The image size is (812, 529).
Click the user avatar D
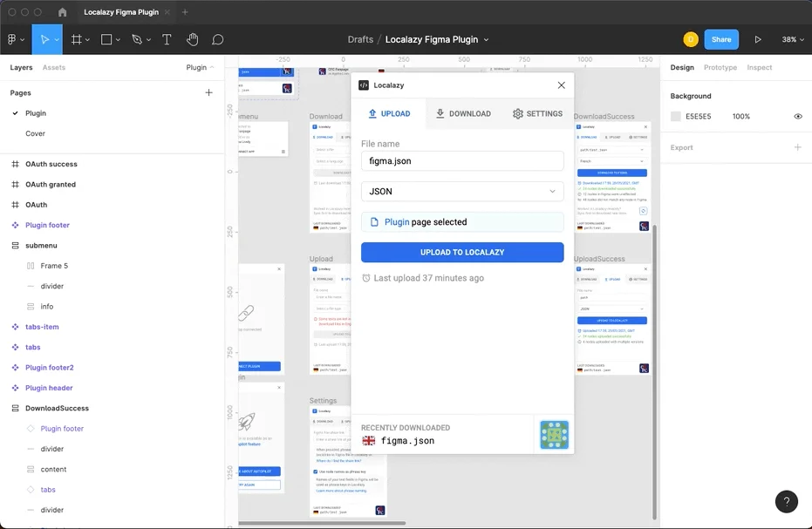[690, 39]
